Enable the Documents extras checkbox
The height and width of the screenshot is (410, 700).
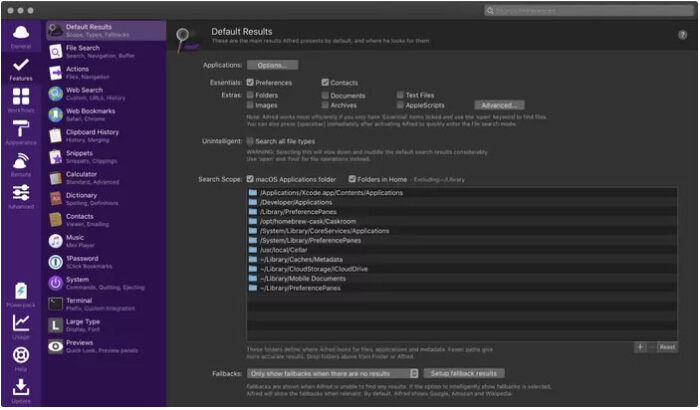pyautogui.click(x=325, y=95)
